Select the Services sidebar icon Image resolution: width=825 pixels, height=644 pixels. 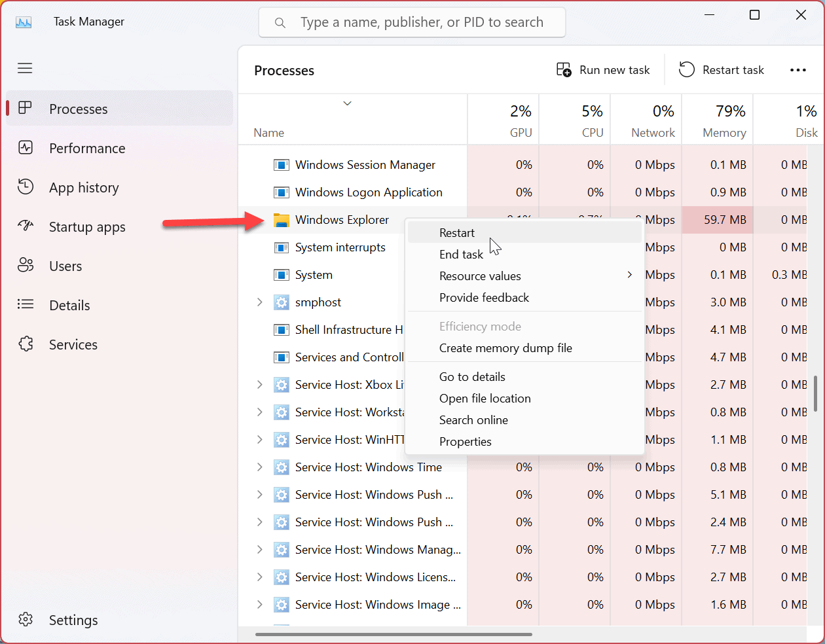(26, 344)
